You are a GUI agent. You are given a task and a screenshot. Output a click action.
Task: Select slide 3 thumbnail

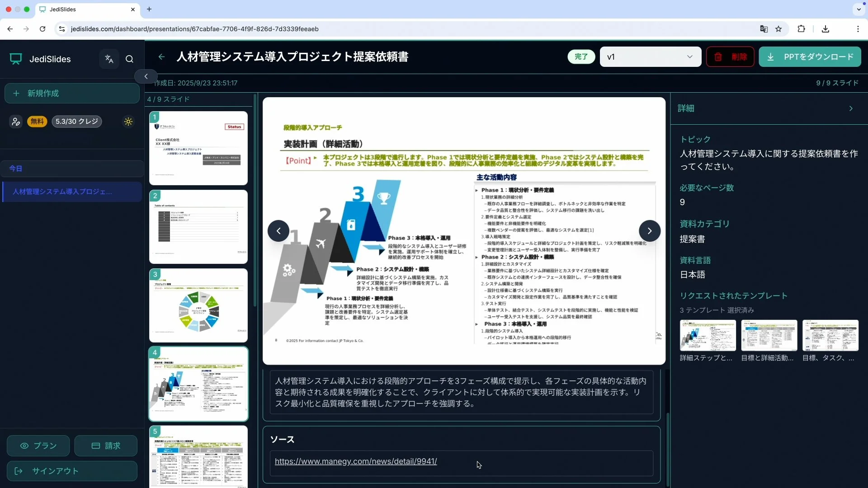pyautogui.click(x=198, y=305)
